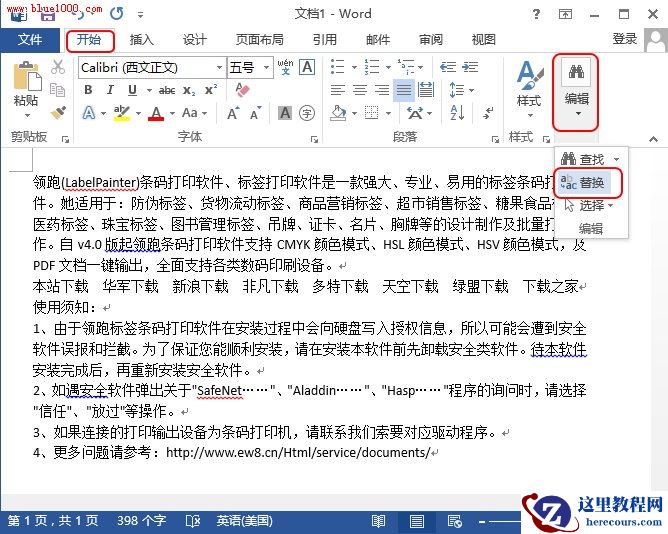Click the character border A icon
The height and width of the screenshot is (534, 668).
(x=307, y=67)
